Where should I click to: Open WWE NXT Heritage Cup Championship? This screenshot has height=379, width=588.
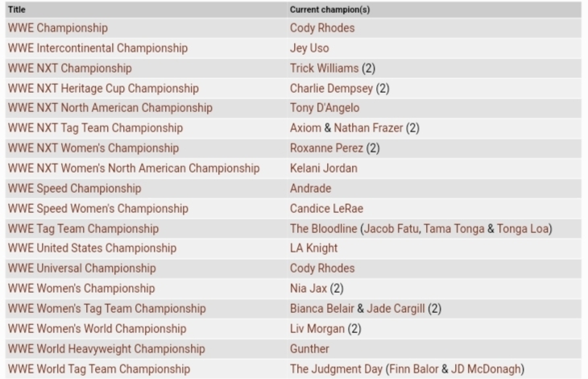pos(103,89)
